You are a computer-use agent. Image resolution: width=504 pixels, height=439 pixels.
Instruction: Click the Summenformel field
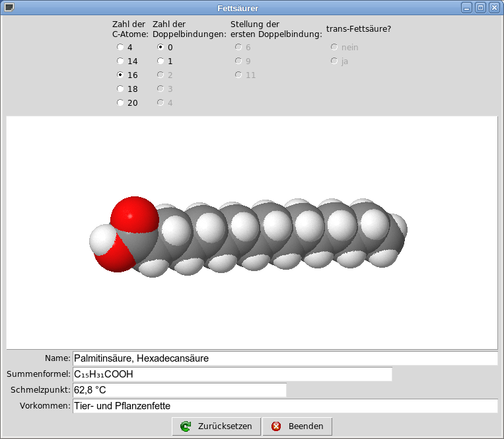(232, 374)
